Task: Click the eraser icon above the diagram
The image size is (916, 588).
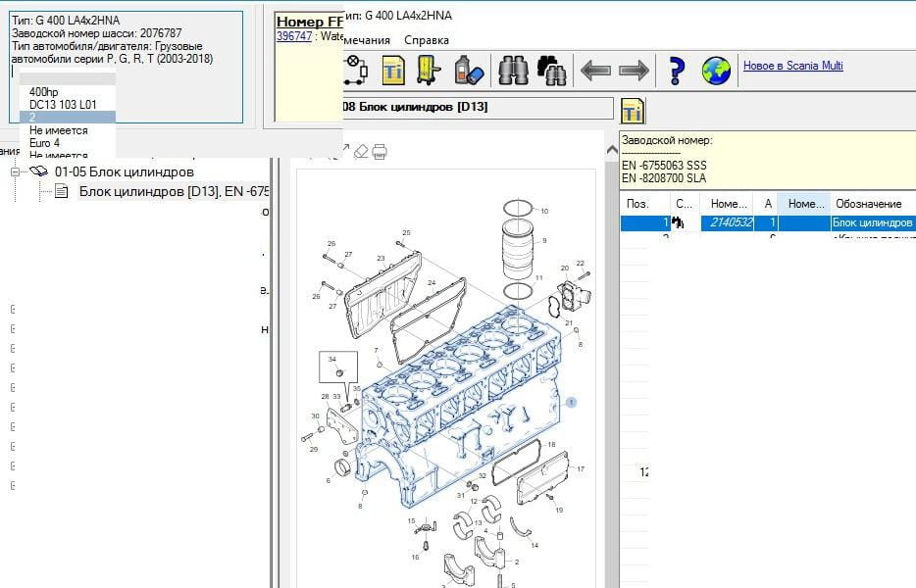Action: tap(360, 151)
